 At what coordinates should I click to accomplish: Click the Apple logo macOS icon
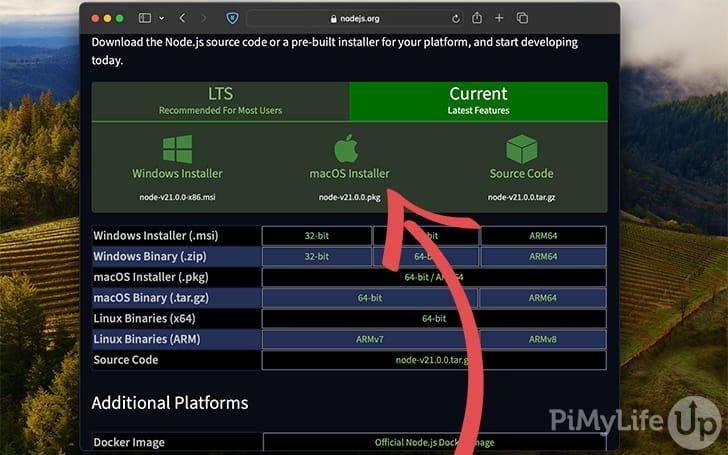(x=346, y=148)
